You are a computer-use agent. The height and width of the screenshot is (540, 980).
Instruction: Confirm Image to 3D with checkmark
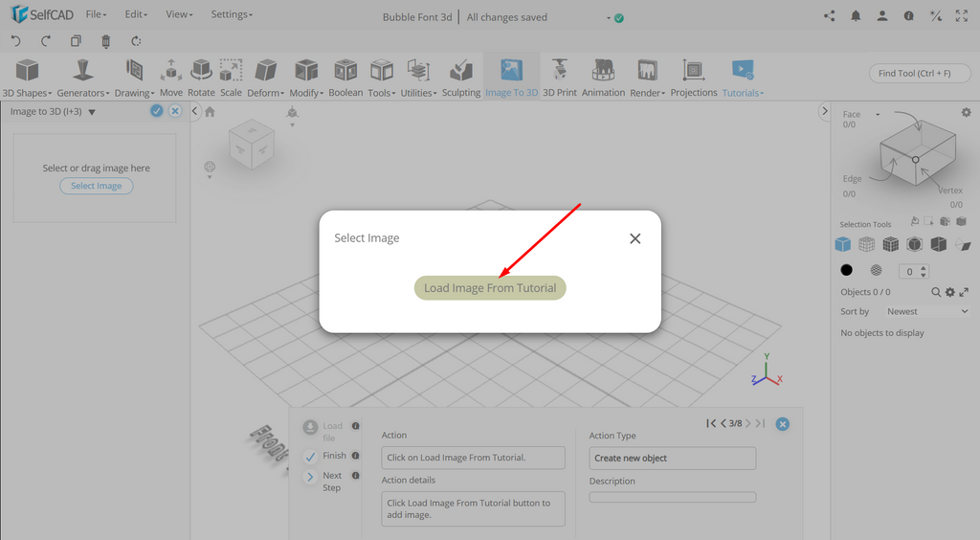click(157, 111)
